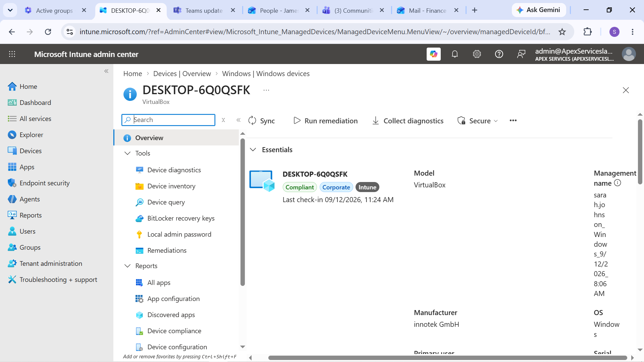The height and width of the screenshot is (362, 644).
Task: Collapse the Reports group in device menu
Action: pyautogui.click(x=127, y=266)
